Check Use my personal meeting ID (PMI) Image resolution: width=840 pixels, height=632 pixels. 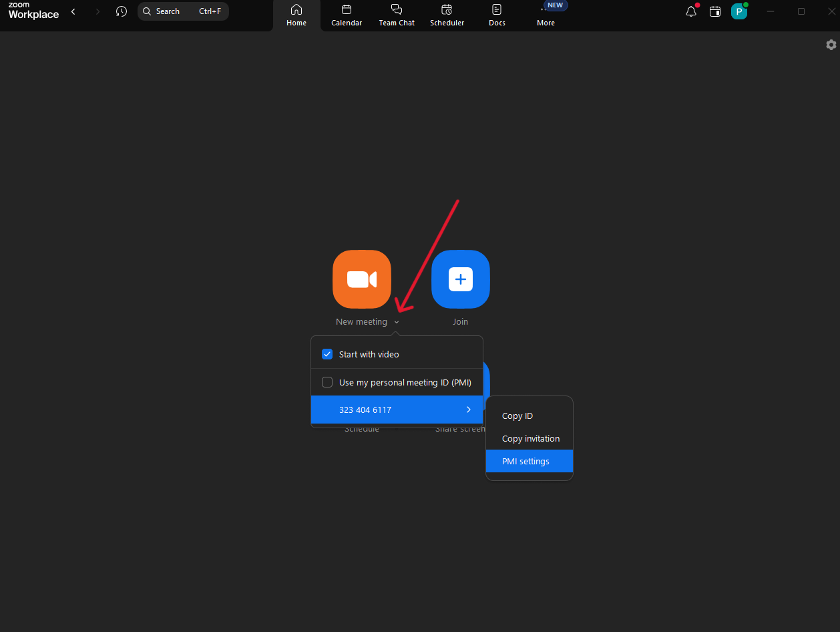pyautogui.click(x=327, y=382)
